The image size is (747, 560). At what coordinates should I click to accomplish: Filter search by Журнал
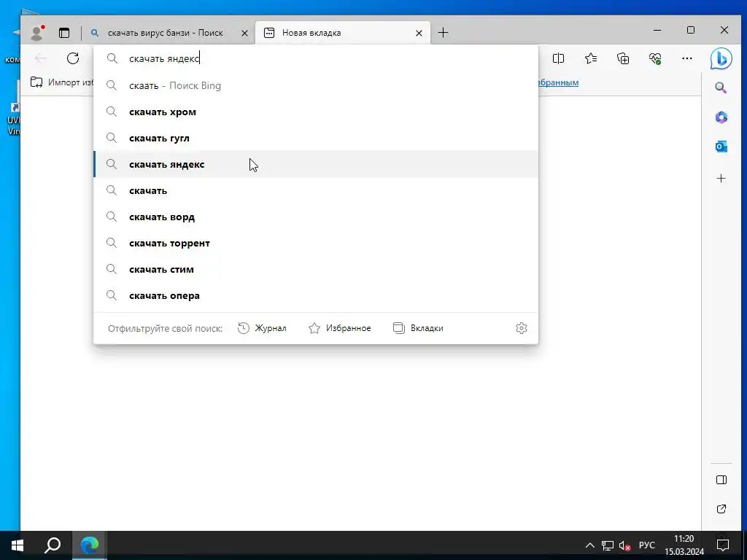point(262,328)
